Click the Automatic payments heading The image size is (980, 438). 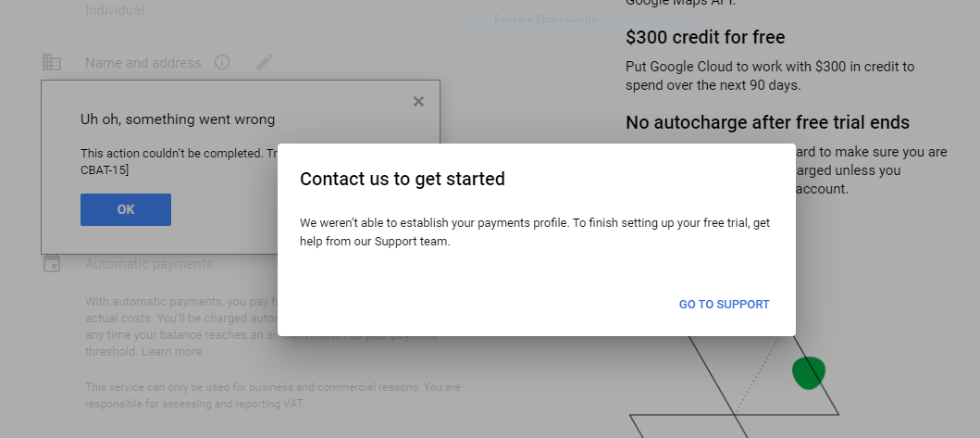(149, 264)
